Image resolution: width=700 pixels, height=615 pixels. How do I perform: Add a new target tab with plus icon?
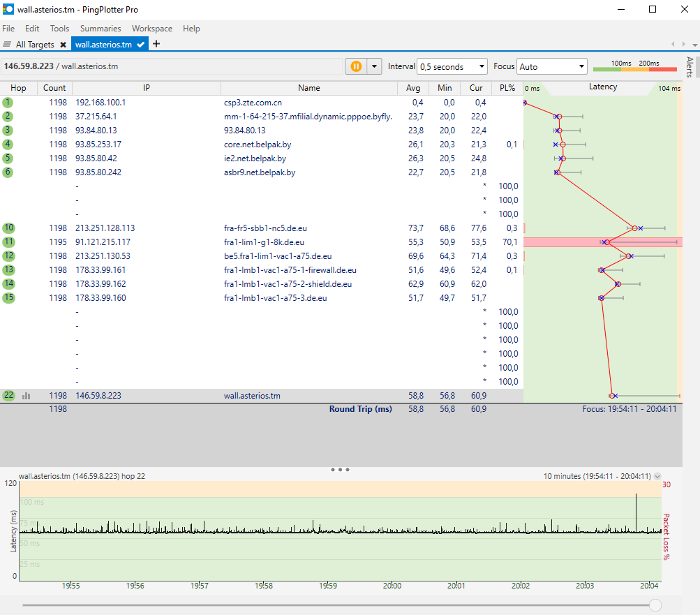coord(156,44)
